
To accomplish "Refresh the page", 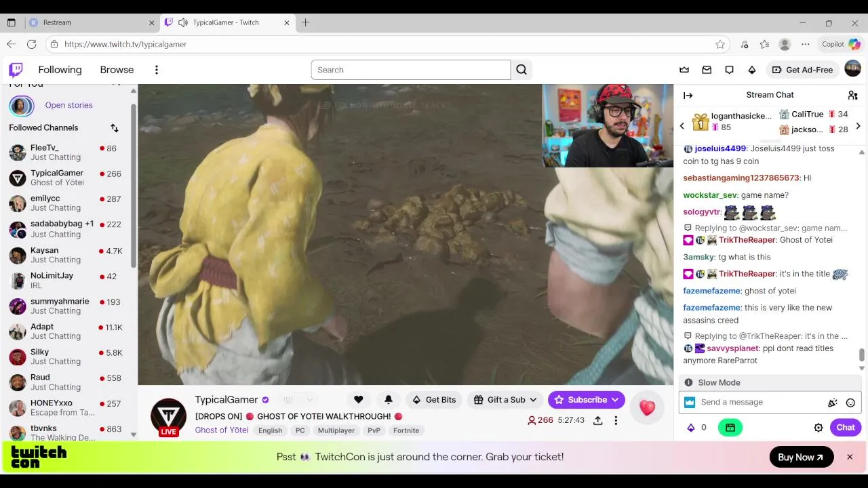I will [x=31, y=44].
